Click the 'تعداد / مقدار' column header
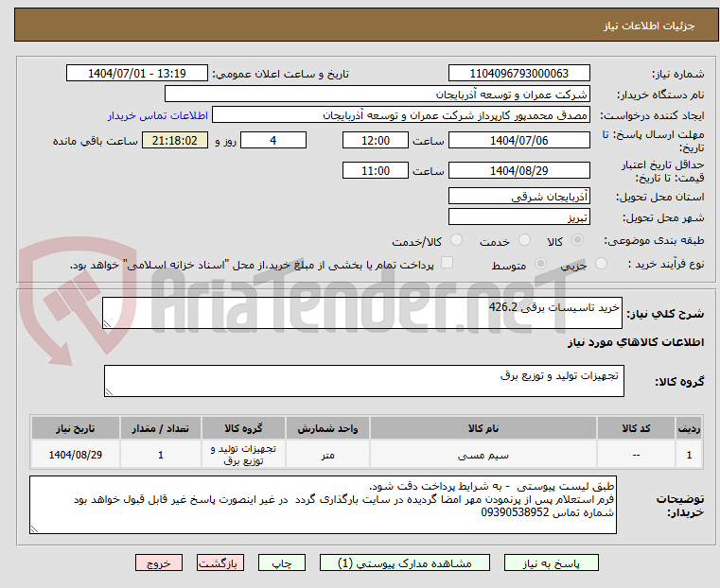This screenshot has height=588, width=720. point(160,428)
